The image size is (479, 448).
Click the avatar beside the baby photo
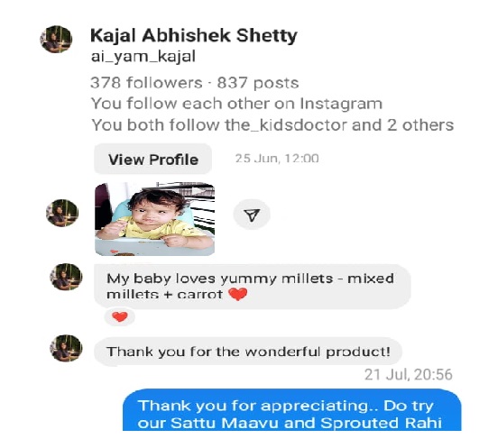[x=62, y=213]
